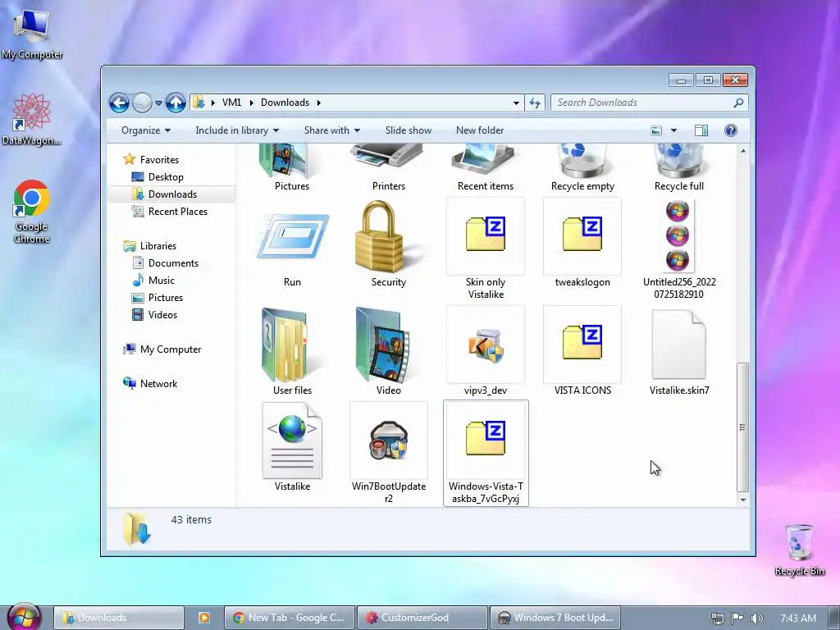Click Downloads in the address bar
The height and width of the screenshot is (630, 840).
coord(285,103)
